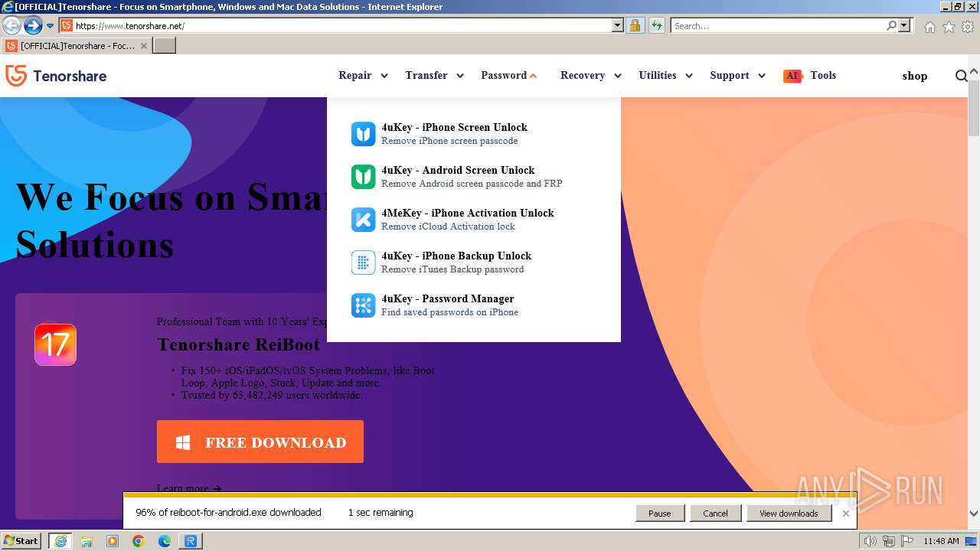Image resolution: width=980 pixels, height=551 pixels.
Task: Click the Tenorshare logo icon
Action: [x=16, y=76]
